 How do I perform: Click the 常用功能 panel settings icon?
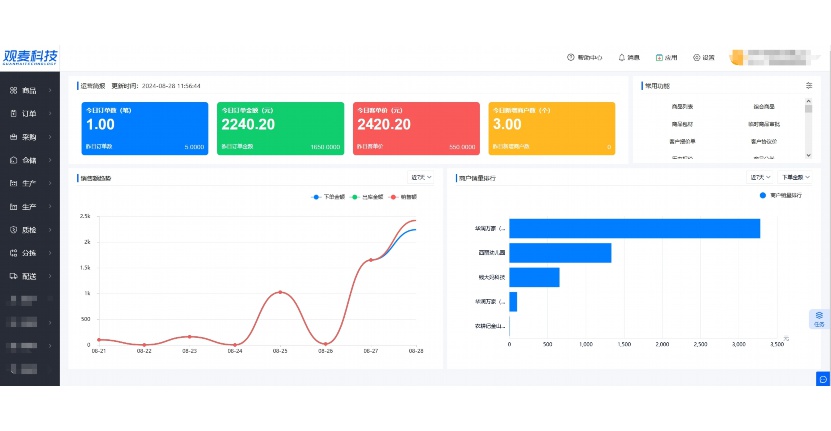[x=809, y=86]
